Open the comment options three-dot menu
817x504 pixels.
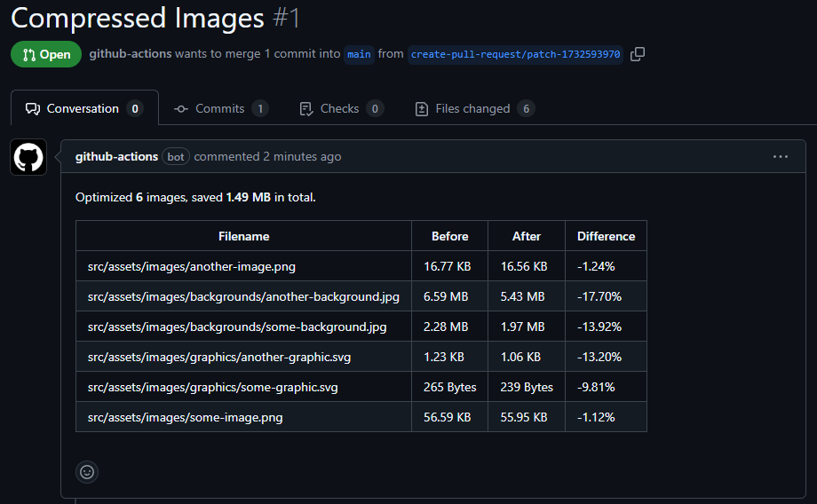coord(780,157)
